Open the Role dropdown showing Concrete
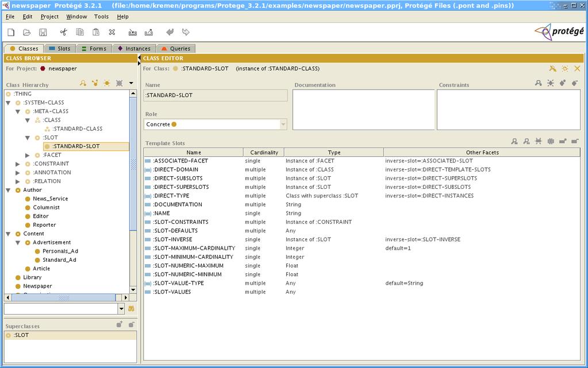 283,125
